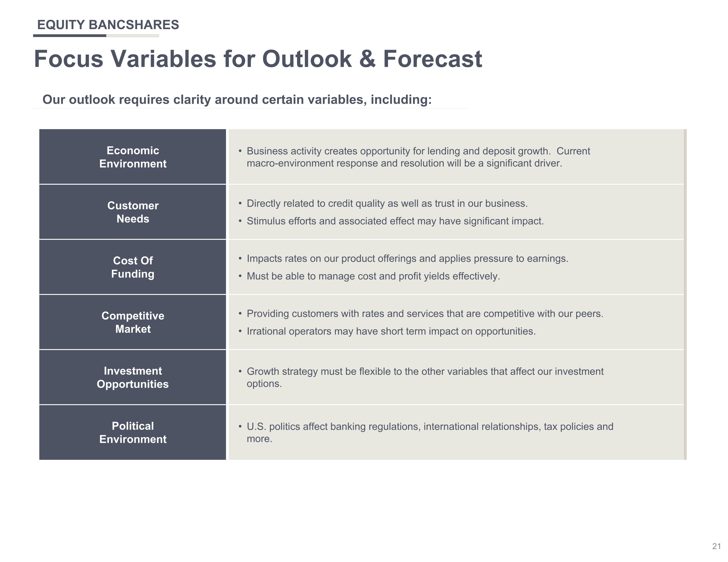The height and width of the screenshot is (562, 728).
Task: Select the Investment Opportunities cell
Action: [x=133, y=377]
